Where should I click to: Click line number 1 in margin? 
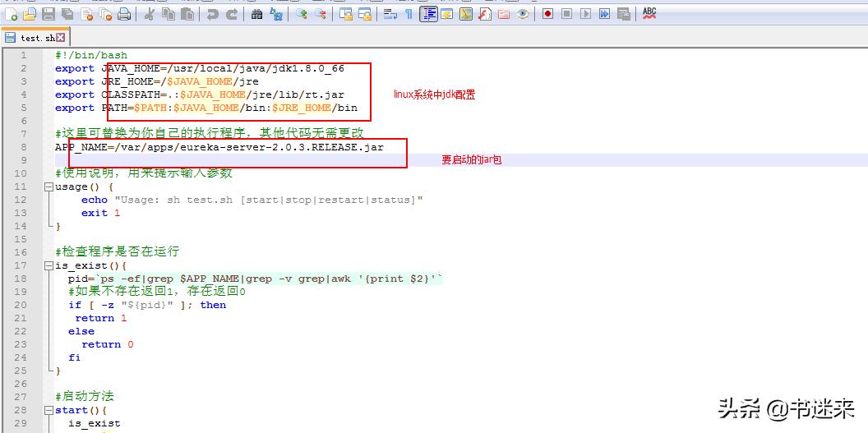coord(23,55)
